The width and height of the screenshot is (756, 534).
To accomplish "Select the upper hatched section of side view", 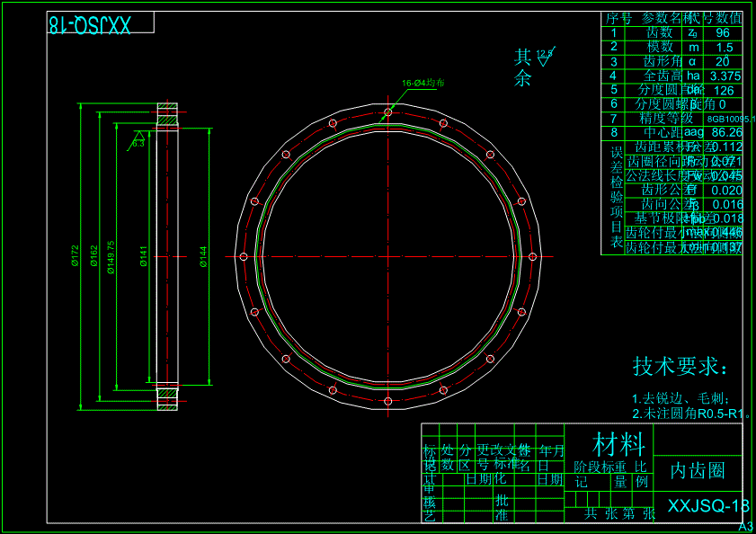I will (167, 116).
